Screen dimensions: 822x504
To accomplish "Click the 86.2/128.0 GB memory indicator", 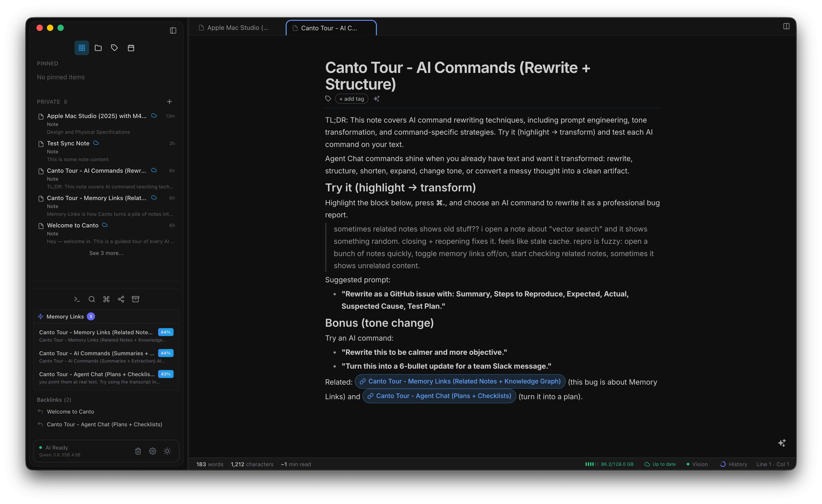I will [609, 464].
